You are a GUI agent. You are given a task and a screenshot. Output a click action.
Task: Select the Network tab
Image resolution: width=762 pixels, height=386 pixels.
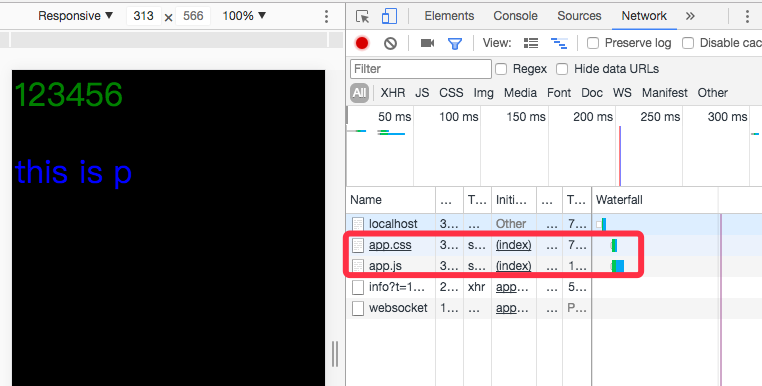click(644, 16)
